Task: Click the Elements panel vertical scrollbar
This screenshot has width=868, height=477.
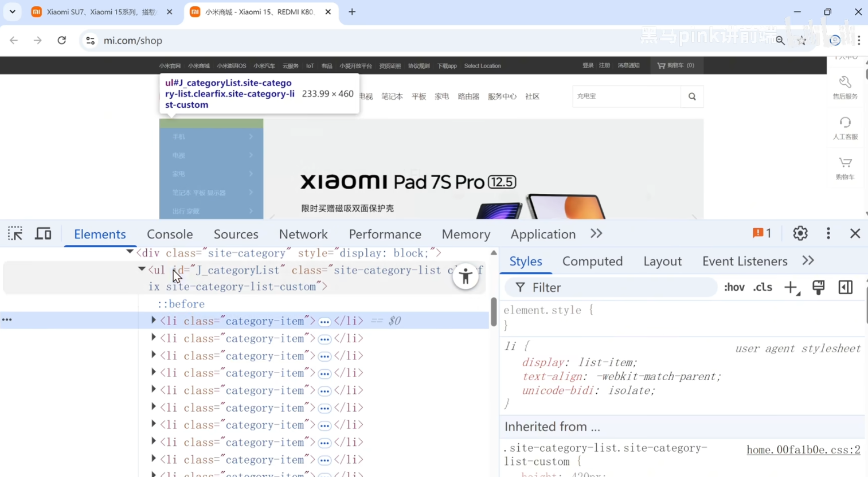Action: pyautogui.click(x=494, y=312)
